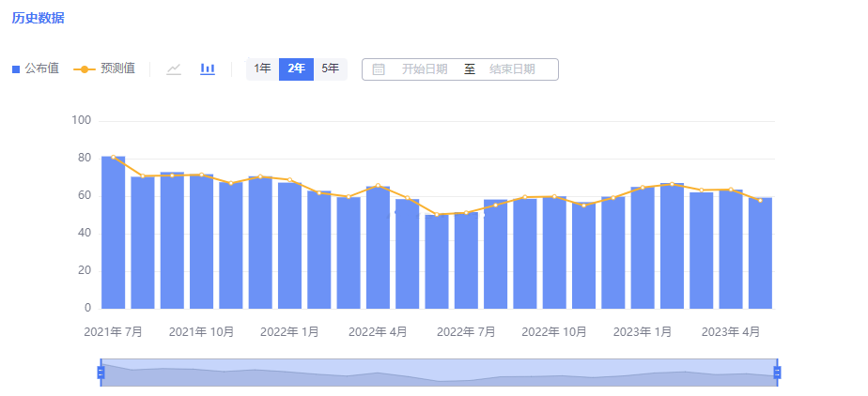Click the bar above 2022年 10月
Viewport: 868px width, 396px height.
[x=554, y=252]
